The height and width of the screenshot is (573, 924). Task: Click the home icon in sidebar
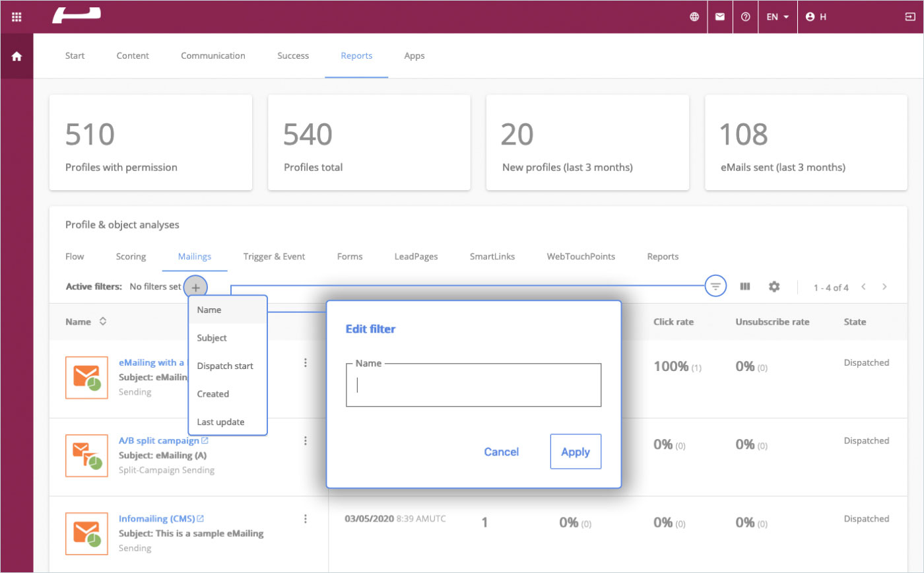[x=16, y=57]
